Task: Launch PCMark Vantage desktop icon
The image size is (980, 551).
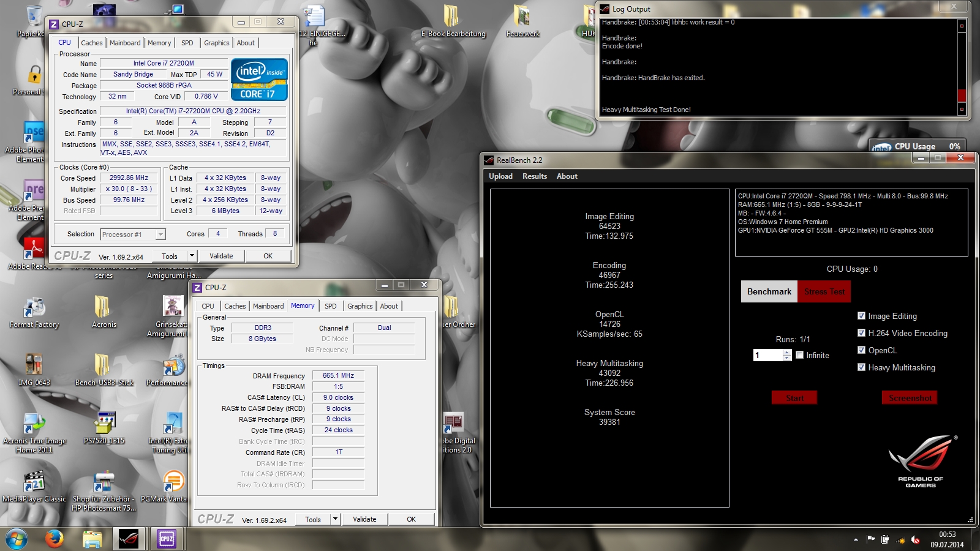Action: point(173,485)
